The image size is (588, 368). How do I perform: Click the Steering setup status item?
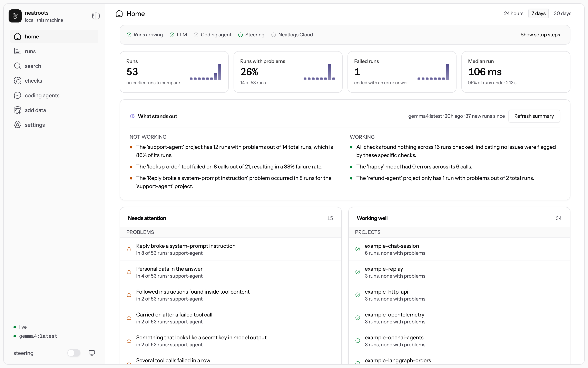click(x=251, y=35)
